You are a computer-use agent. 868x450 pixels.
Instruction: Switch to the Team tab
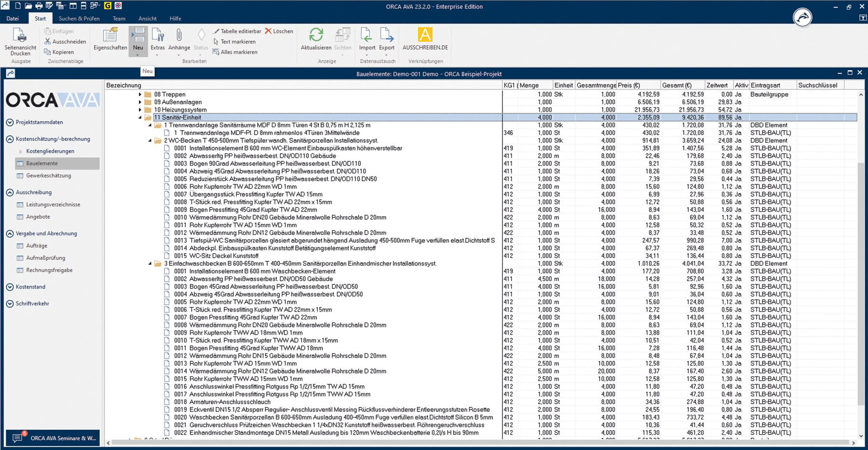[x=119, y=18]
